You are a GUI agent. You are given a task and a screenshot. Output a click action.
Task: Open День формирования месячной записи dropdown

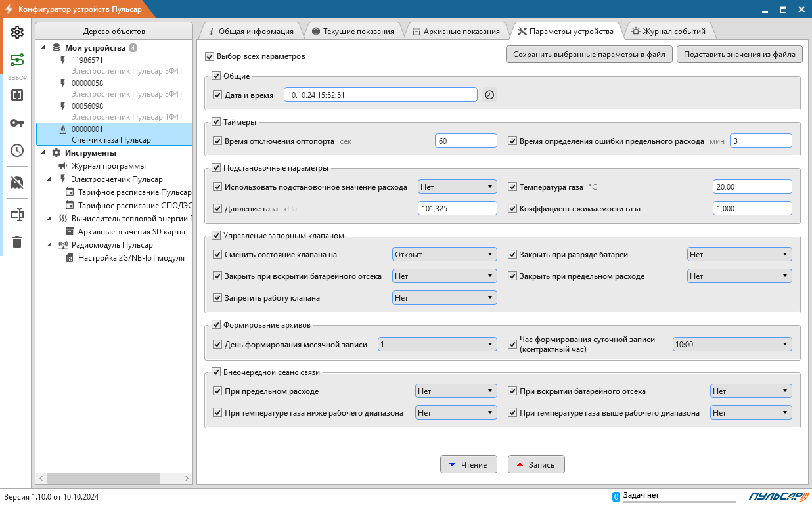[438, 344]
